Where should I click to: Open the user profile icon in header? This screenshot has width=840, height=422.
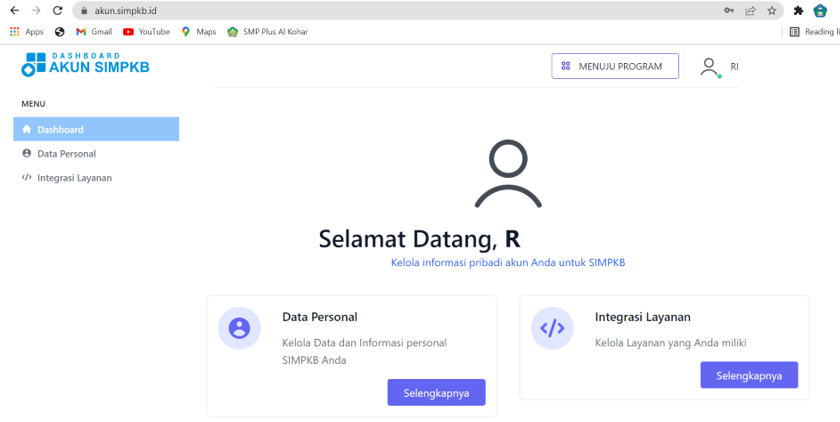pos(710,67)
